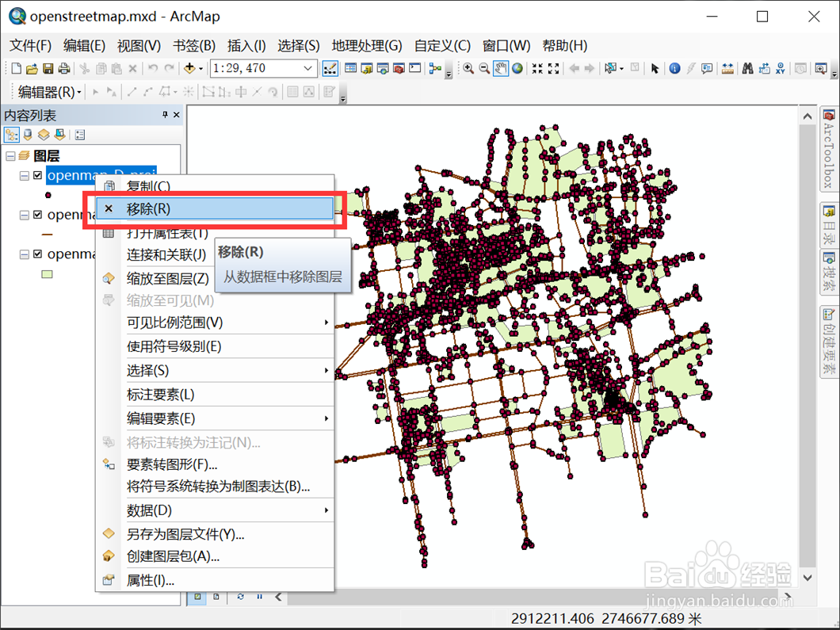Open the Find binoculars tool
This screenshot has height=630, width=840.
tap(748, 69)
